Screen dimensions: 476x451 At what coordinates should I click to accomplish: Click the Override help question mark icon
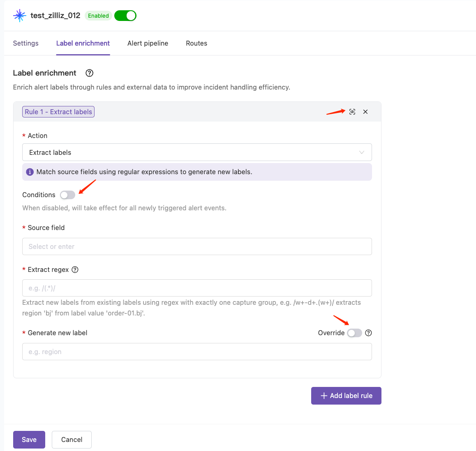coord(368,333)
